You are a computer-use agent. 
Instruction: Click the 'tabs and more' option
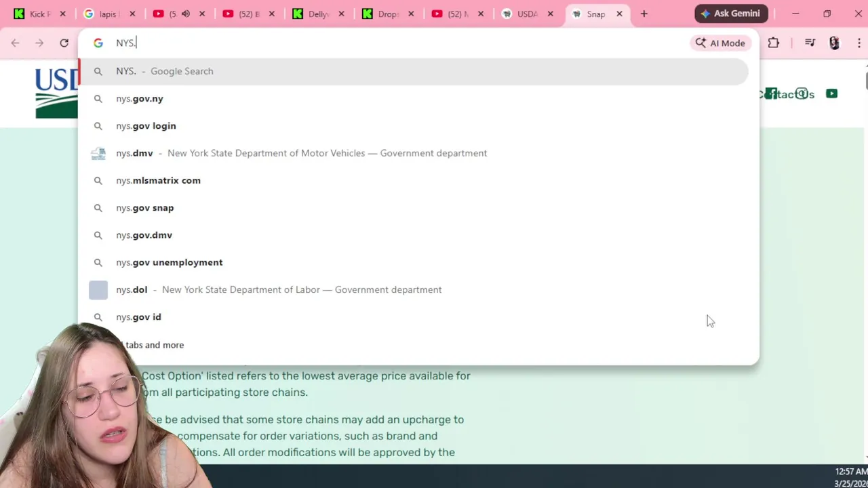tap(155, 345)
